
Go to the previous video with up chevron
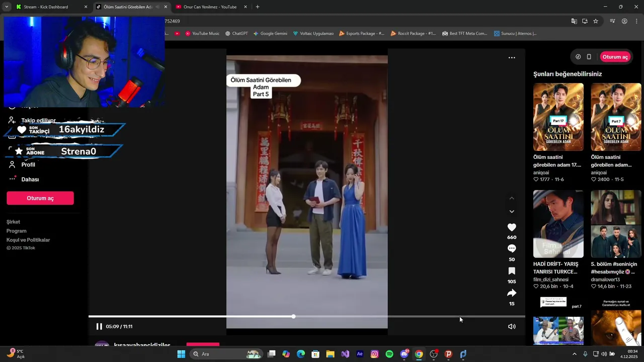pyautogui.click(x=512, y=198)
